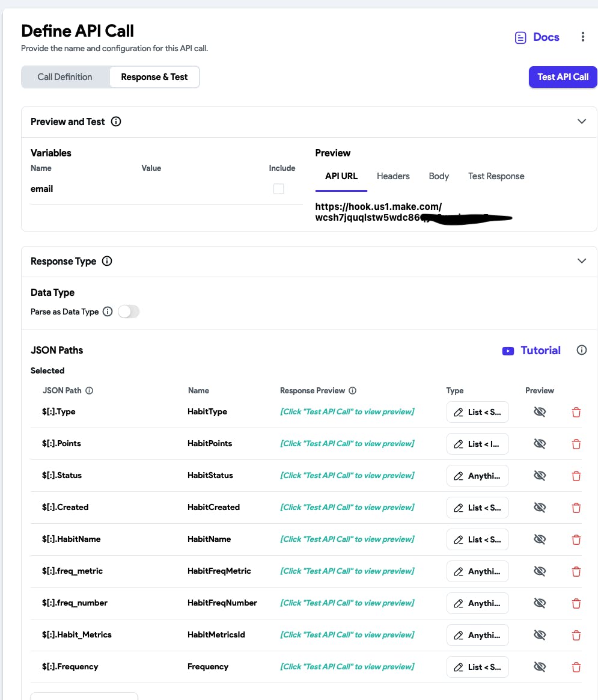
Task: Delete the HabitName JSON path row
Action: tap(576, 539)
